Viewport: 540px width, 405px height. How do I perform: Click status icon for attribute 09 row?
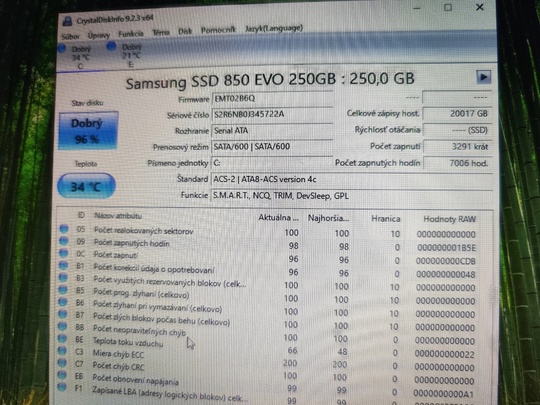pos(64,241)
